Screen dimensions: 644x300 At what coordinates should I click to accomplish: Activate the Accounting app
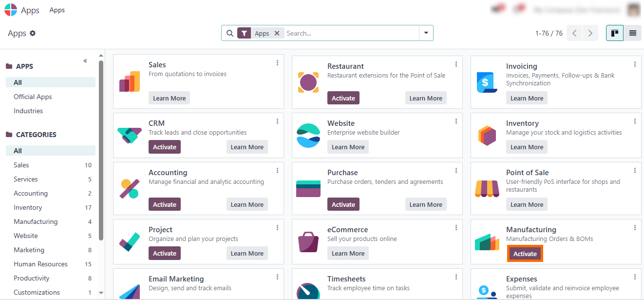pos(165,204)
